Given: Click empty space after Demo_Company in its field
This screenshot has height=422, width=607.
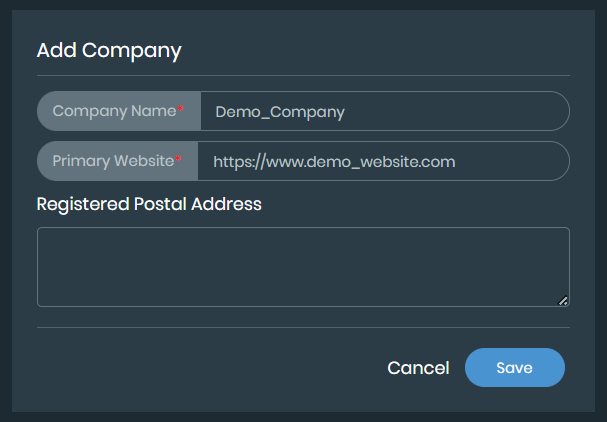Looking at the screenshot, I should coord(460,111).
